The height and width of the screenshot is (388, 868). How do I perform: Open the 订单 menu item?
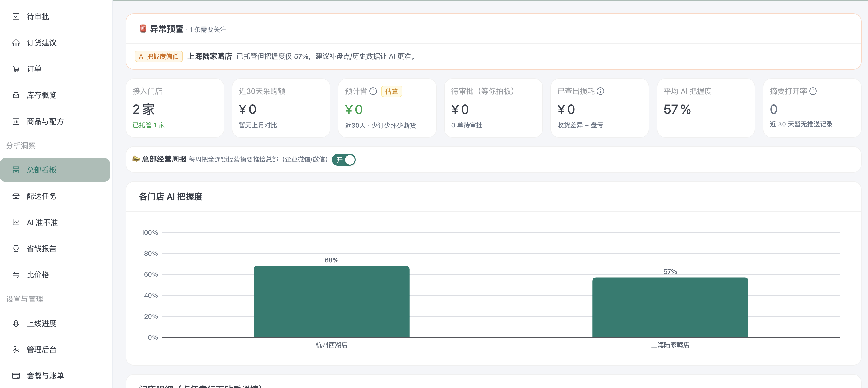pyautogui.click(x=55, y=69)
